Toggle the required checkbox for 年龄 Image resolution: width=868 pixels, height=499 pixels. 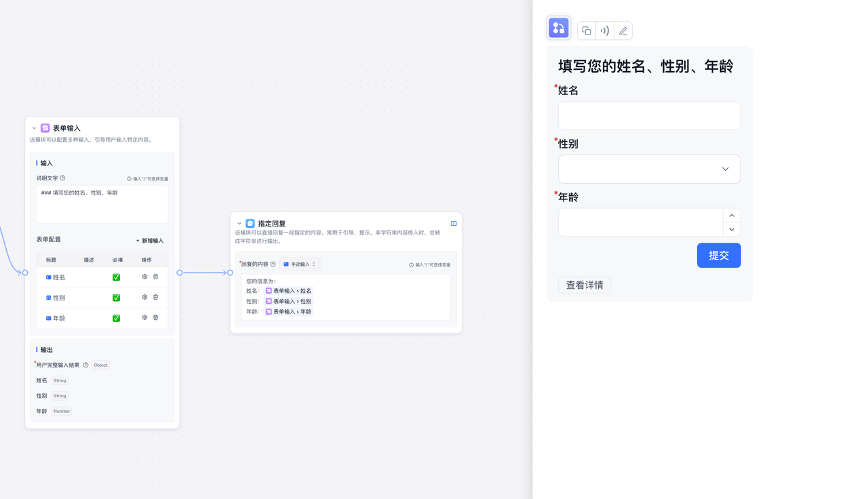[116, 318]
